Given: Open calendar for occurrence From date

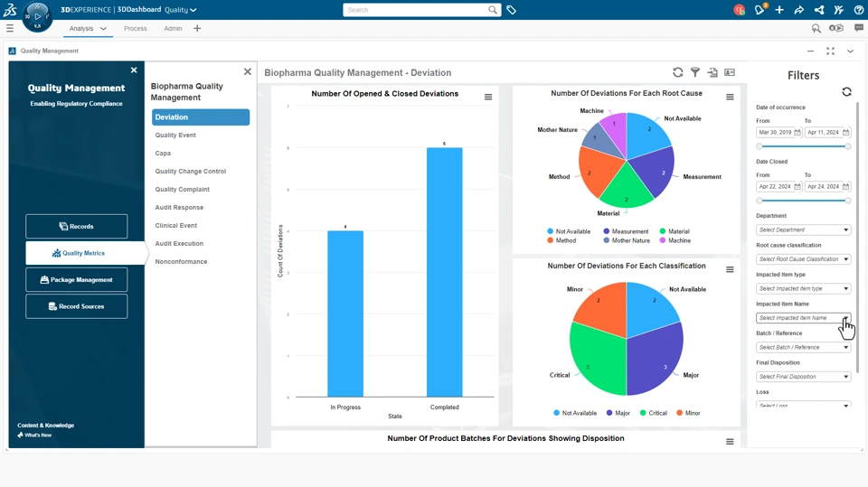Looking at the screenshot, I should (x=797, y=132).
